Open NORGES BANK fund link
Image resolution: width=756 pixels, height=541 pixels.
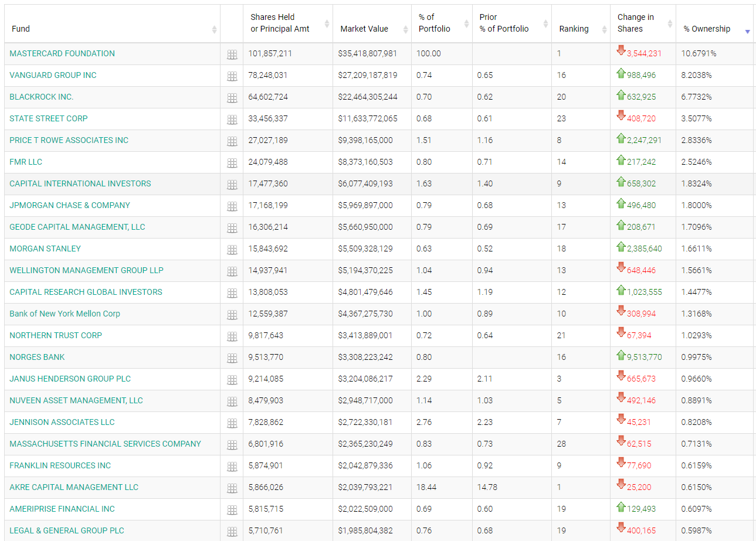37,357
